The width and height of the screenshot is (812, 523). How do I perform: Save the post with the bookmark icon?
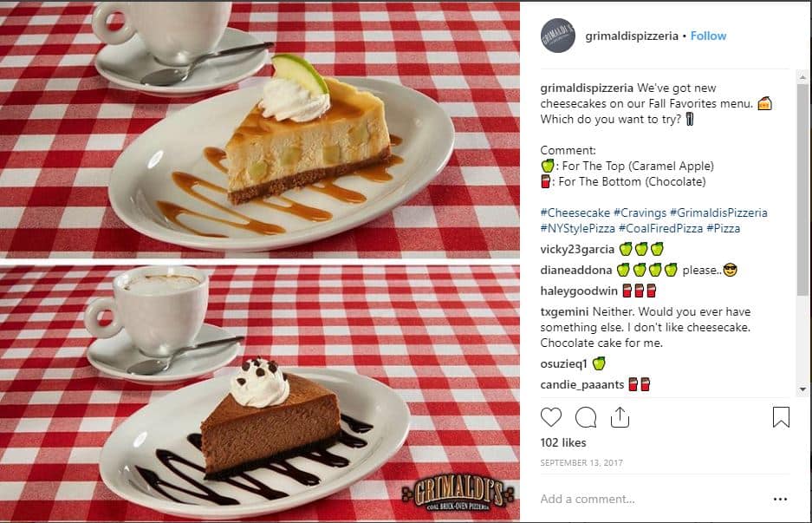click(x=781, y=417)
